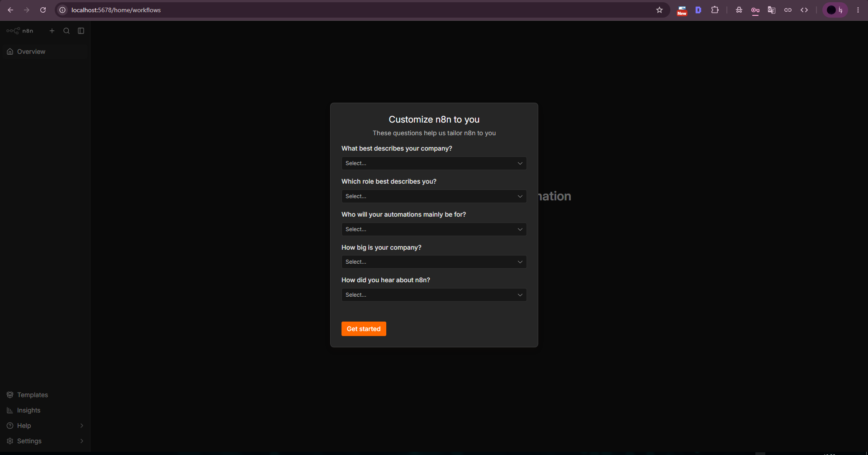Open the browser Extensions puzzle icon
Image resolution: width=868 pixels, height=455 pixels.
point(715,10)
